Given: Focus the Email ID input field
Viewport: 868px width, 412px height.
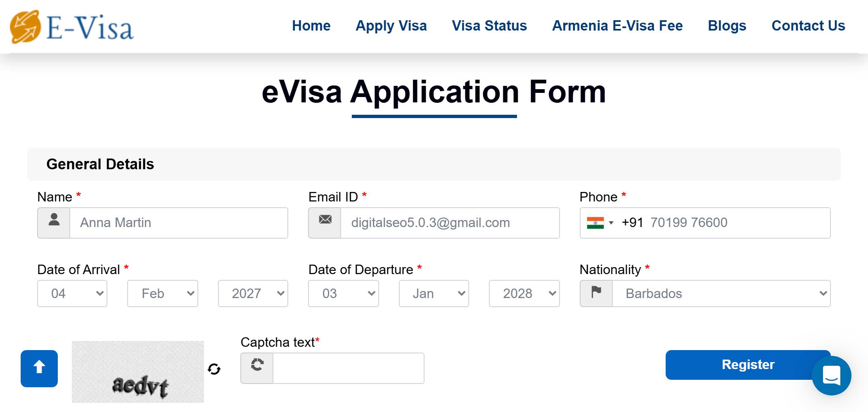Looking at the screenshot, I should (450, 223).
